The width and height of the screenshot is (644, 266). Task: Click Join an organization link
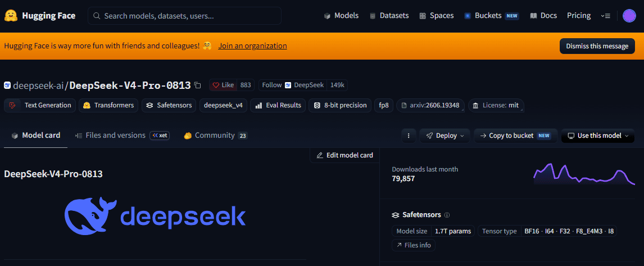point(252,46)
